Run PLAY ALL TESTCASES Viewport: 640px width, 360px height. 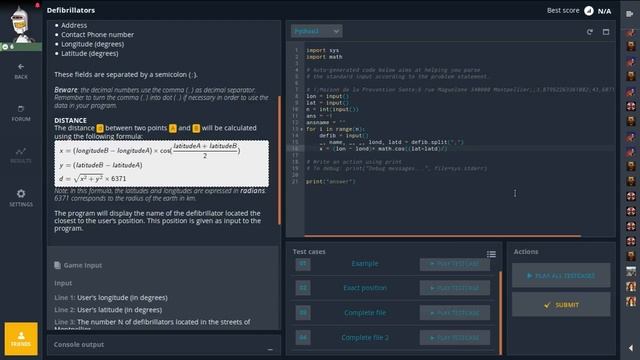[561, 276]
